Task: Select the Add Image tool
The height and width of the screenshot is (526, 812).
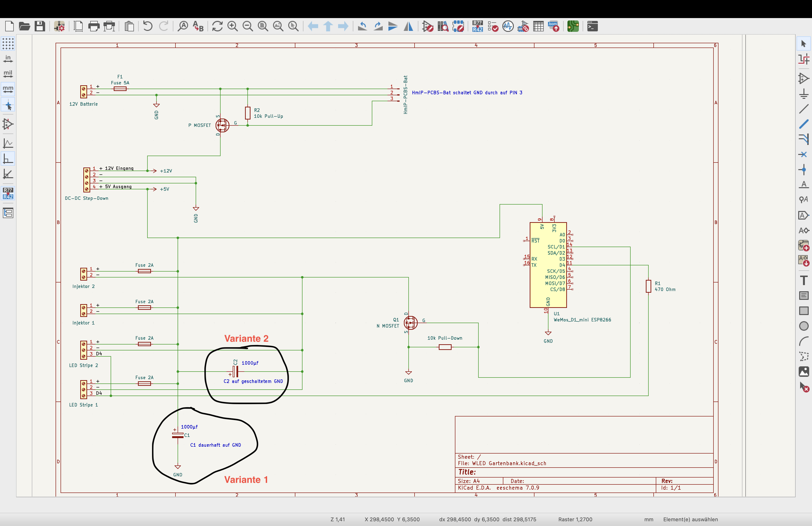Action: [803, 371]
